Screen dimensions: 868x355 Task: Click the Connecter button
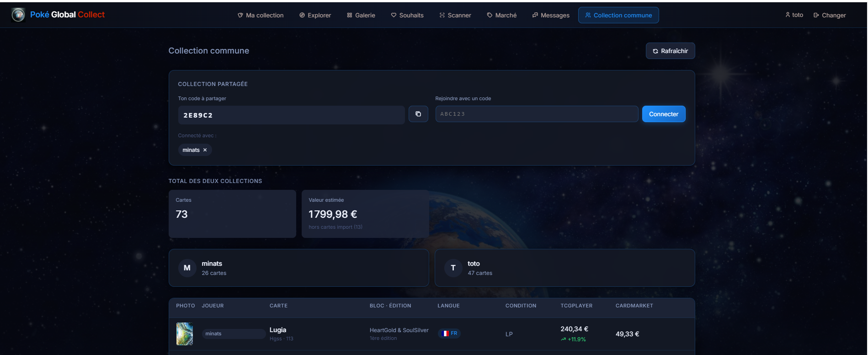point(664,114)
